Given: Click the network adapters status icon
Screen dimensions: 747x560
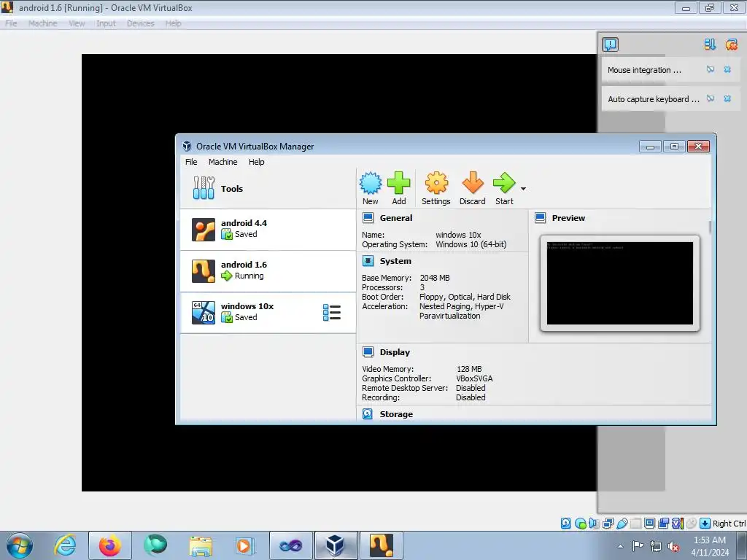Looking at the screenshot, I should pos(608,524).
